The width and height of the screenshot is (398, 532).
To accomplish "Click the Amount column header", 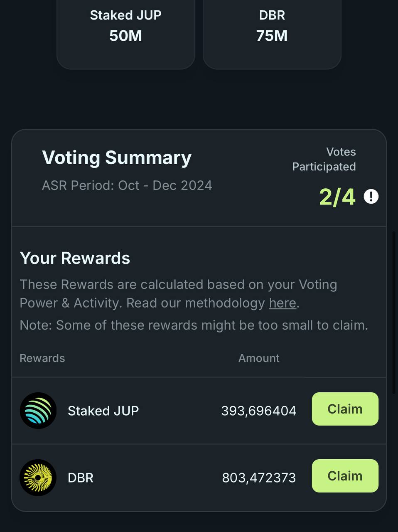I will coord(259,358).
